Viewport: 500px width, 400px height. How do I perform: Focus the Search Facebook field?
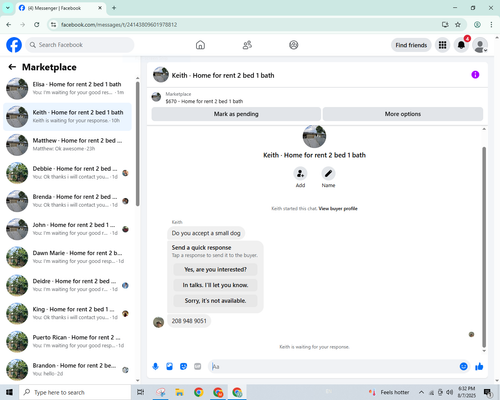click(80, 45)
